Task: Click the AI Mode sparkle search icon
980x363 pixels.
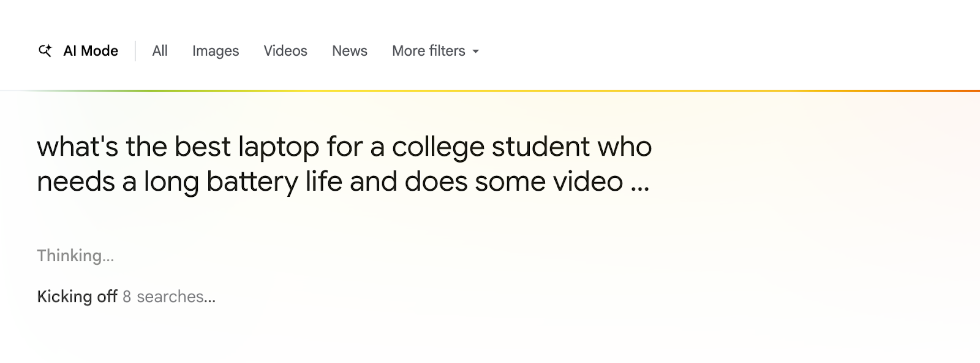Action: click(45, 51)
